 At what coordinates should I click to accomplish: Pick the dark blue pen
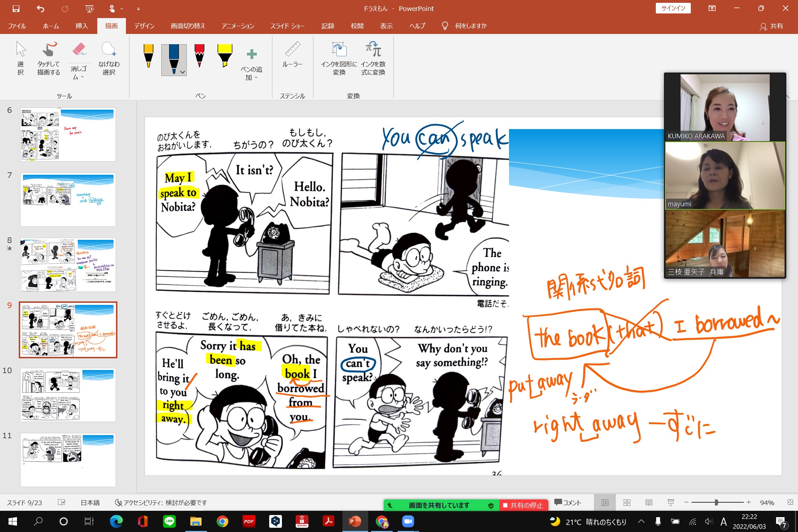pos(174,57)
